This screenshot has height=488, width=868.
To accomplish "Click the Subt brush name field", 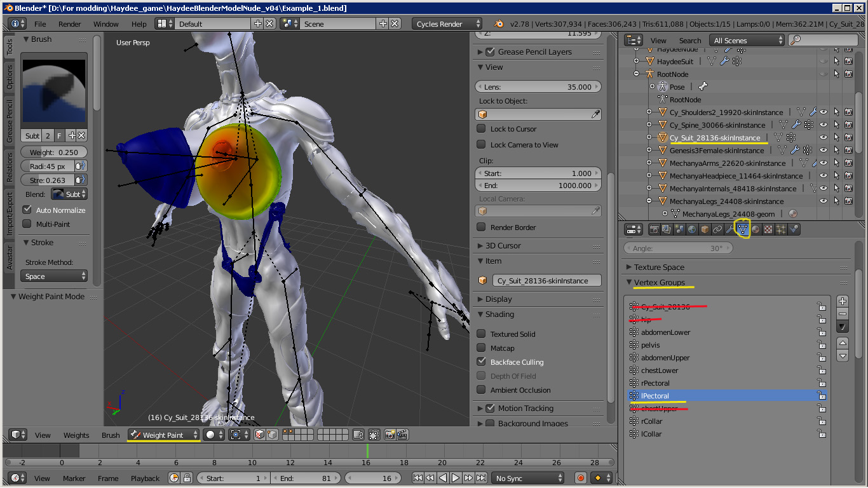I will point(32,136).
